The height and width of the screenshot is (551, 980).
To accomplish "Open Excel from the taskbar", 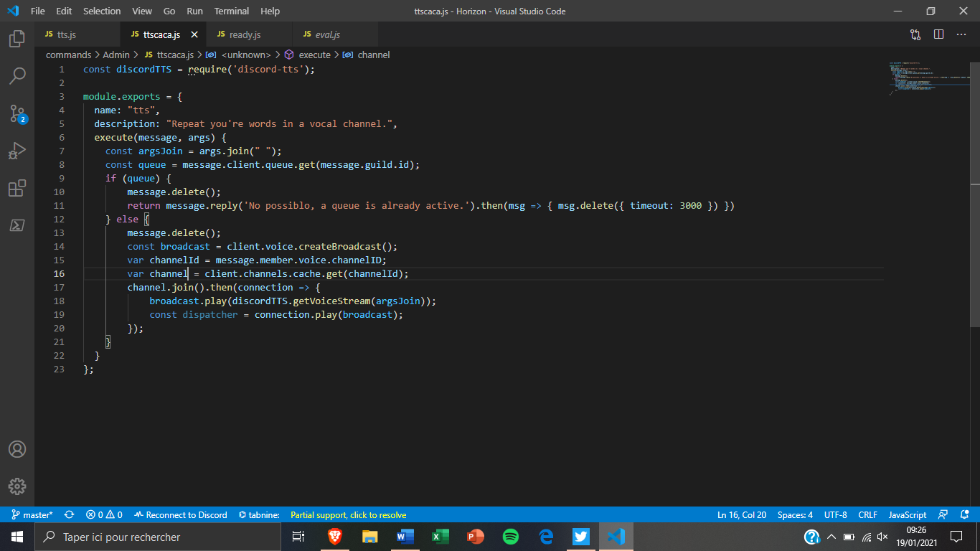I will [x=440, y=537].
